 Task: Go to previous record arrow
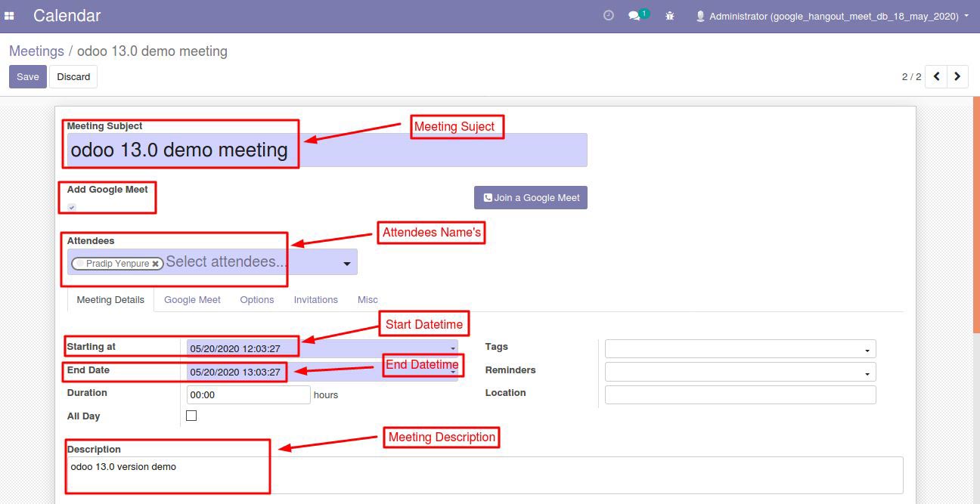936,76
